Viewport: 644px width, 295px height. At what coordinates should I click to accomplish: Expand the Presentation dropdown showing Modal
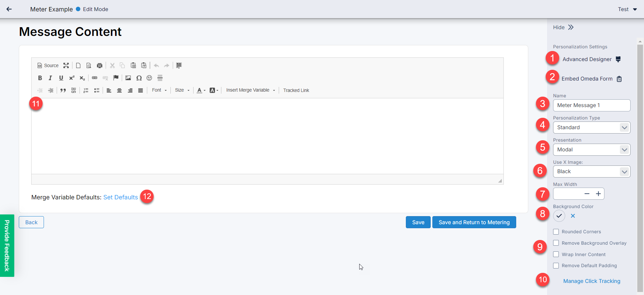[x=591, y=150]
